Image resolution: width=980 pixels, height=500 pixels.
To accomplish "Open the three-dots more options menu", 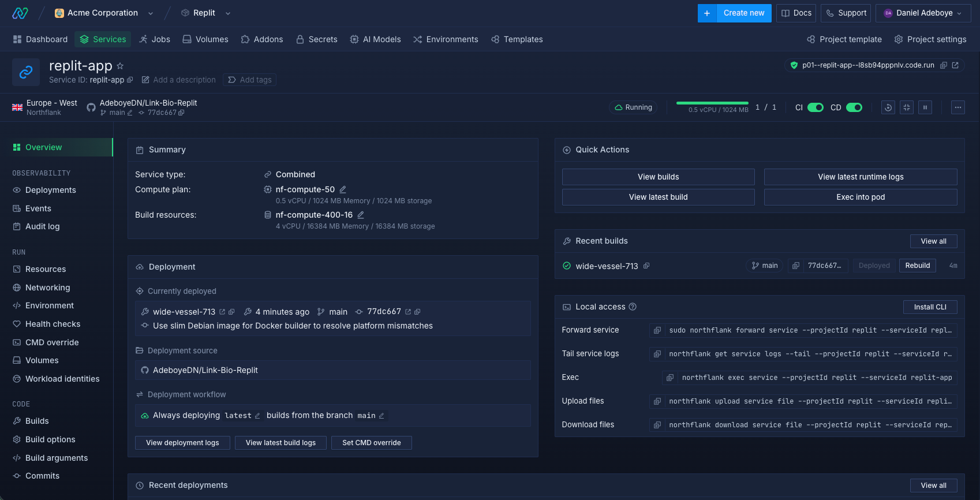I will pyautogui.click(x=958, y=107).
